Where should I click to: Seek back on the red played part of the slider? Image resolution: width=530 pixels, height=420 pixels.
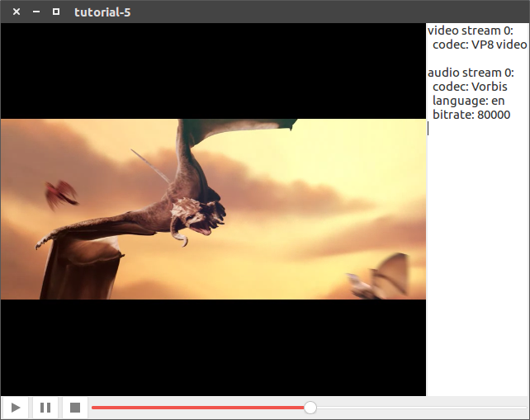click(198, 408)
